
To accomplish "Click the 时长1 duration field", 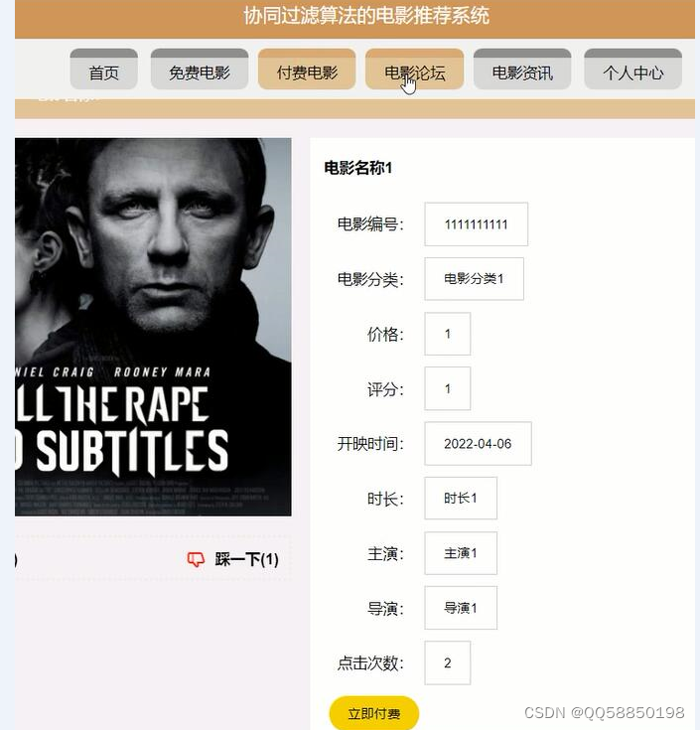I will click(x=461, y=499).
